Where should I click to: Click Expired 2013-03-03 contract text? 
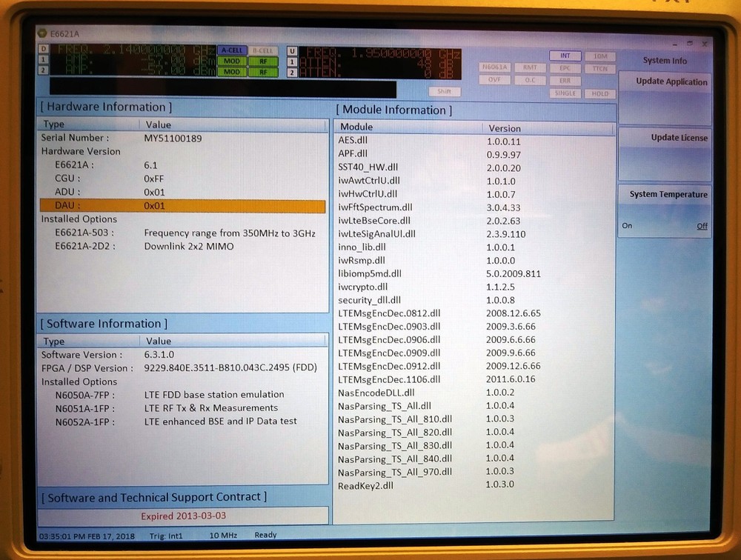(183, 516)
